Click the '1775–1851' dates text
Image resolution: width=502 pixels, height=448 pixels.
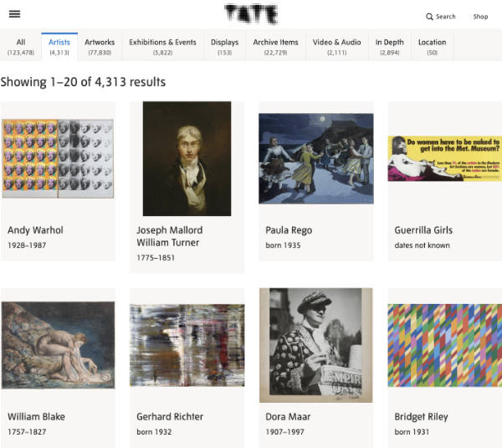pos(156,258)
